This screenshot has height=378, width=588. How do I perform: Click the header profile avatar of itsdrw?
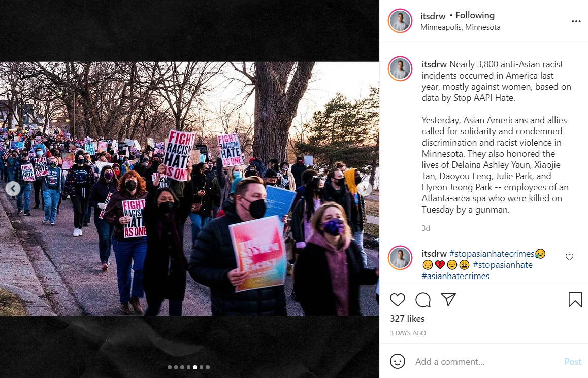tap(400, 21)
